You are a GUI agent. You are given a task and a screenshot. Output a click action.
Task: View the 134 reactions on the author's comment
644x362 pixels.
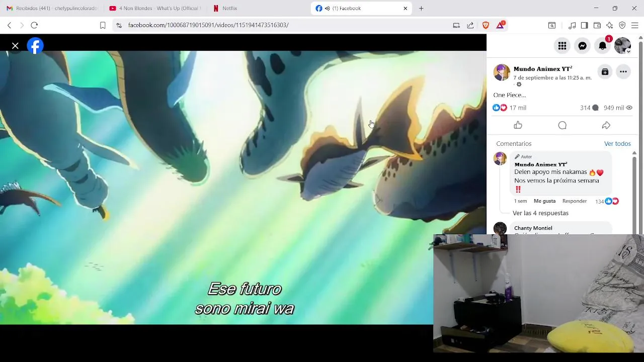coord(607,201)
